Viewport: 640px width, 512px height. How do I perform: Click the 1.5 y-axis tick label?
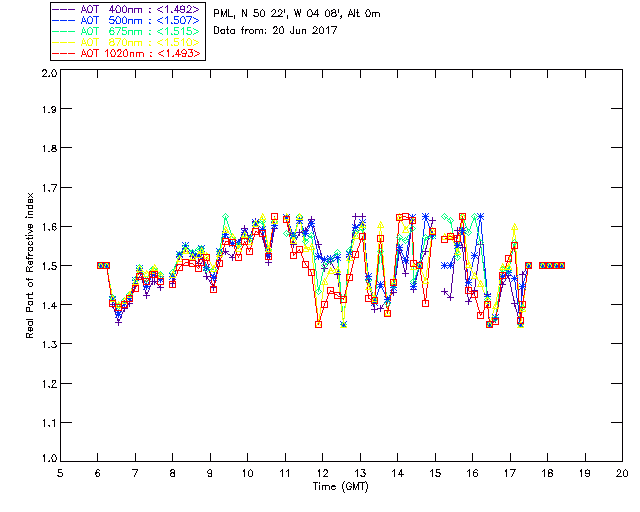point(49,266)
